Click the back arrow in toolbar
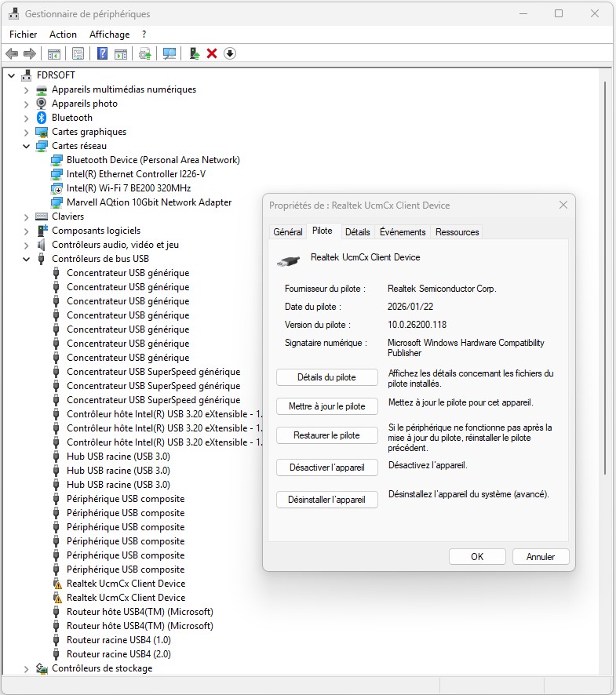The height and width of the screenshot is (695, 616). 12,53
